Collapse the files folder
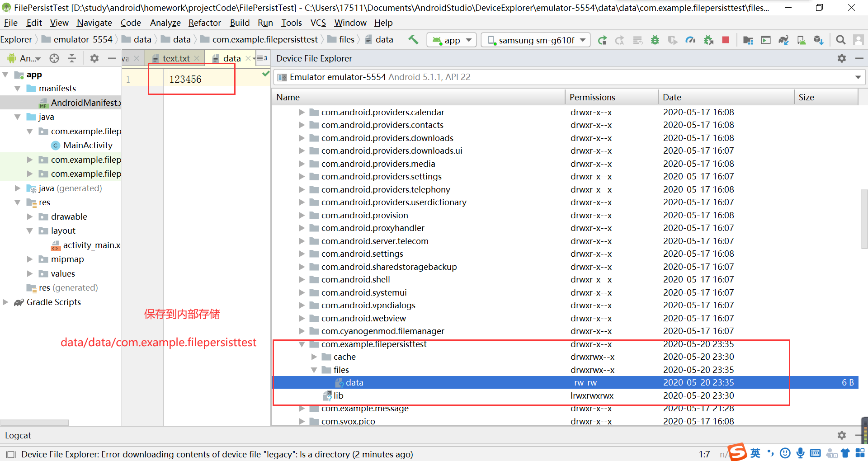 pos(314,370)
